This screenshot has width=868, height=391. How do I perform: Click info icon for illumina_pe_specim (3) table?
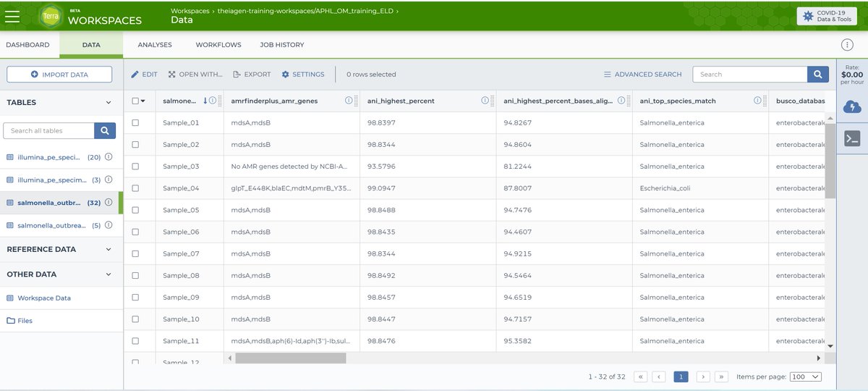(x=109, y=179)
